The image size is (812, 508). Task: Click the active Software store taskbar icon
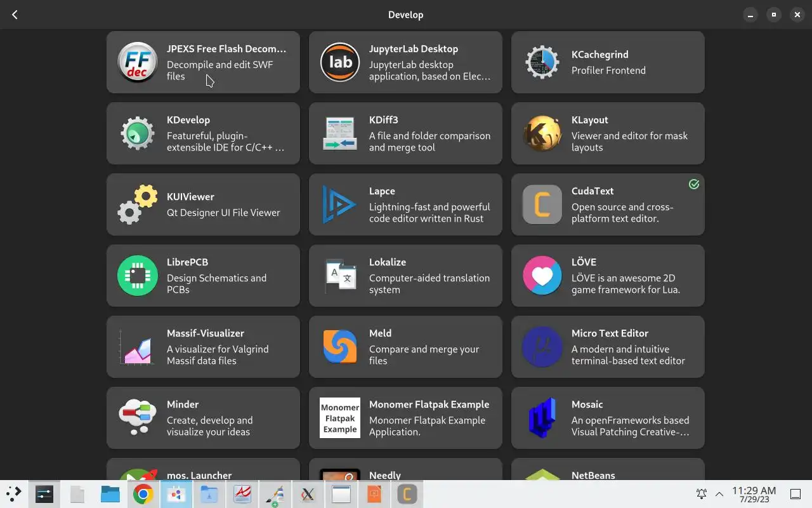pyautogui.click(x=176, y=494)
